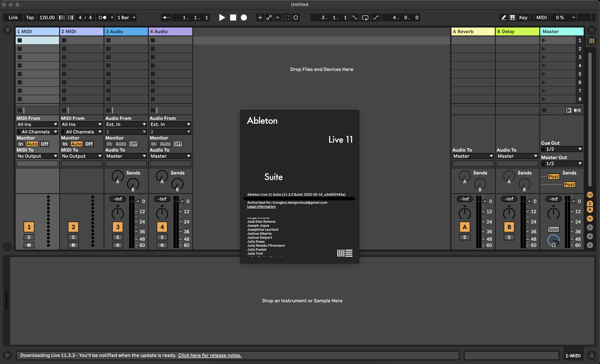Toggle Computer MIDI Keyboard icon
The height and width of the screenshot is (364, 600).
pos(512,17)
